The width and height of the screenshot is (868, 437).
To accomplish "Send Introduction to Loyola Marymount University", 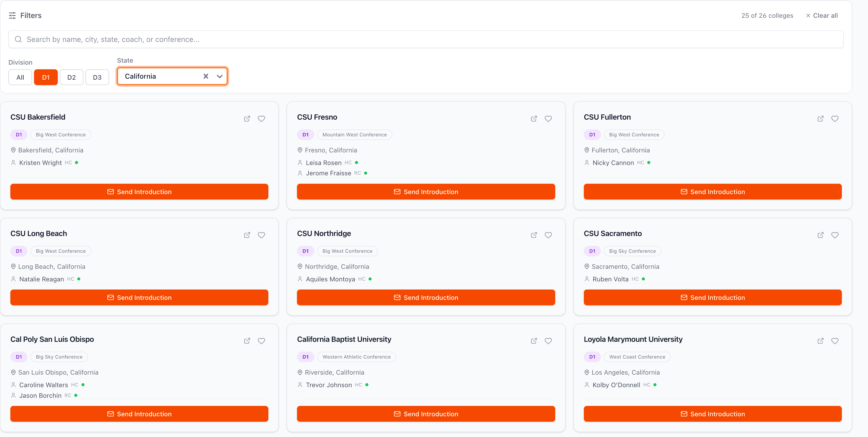I will pos(713,414).
